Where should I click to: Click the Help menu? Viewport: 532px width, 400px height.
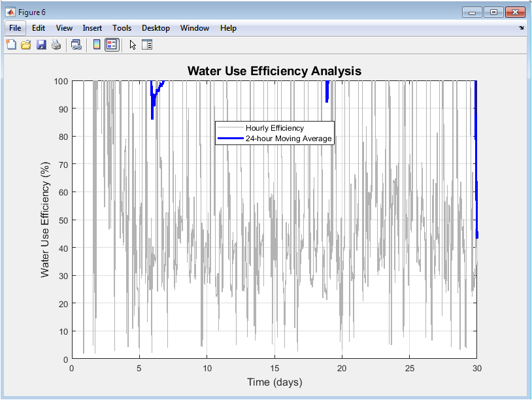tap(228, 28)
